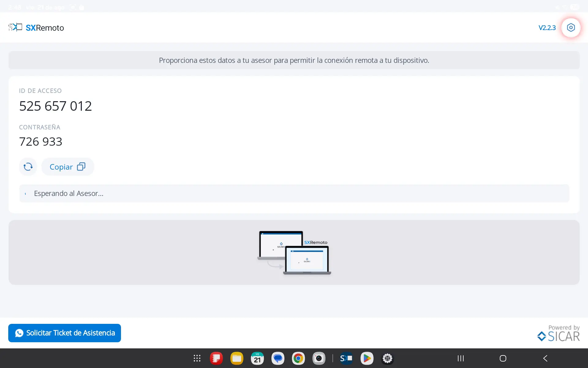Open the camera app
Image resolution: width=588 pixels, height=368 pixels.
coord(319,358)
